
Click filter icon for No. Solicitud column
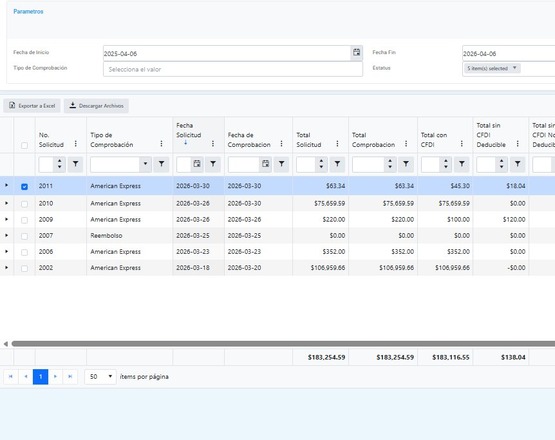75,164
